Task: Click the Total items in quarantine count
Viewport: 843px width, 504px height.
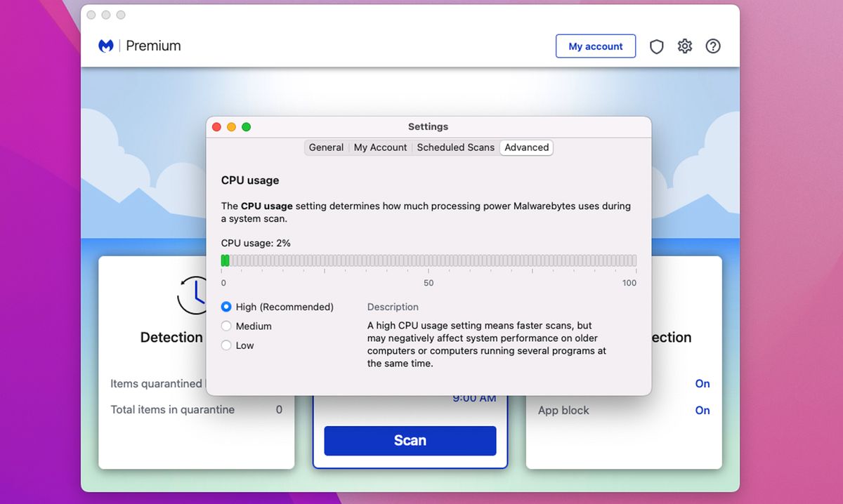Action: point(279,409)
